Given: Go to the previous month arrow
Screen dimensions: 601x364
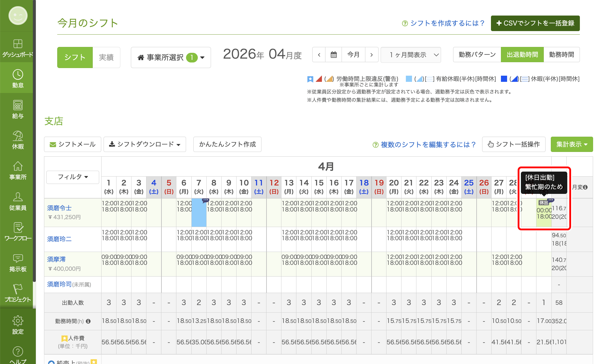Looking at the screenshot, I should click(x=319, y=55).
